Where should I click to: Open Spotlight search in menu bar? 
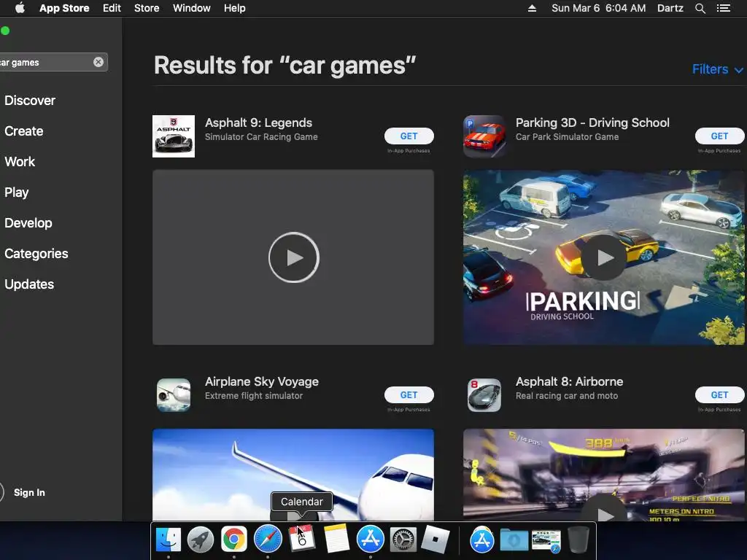[700, 9]
